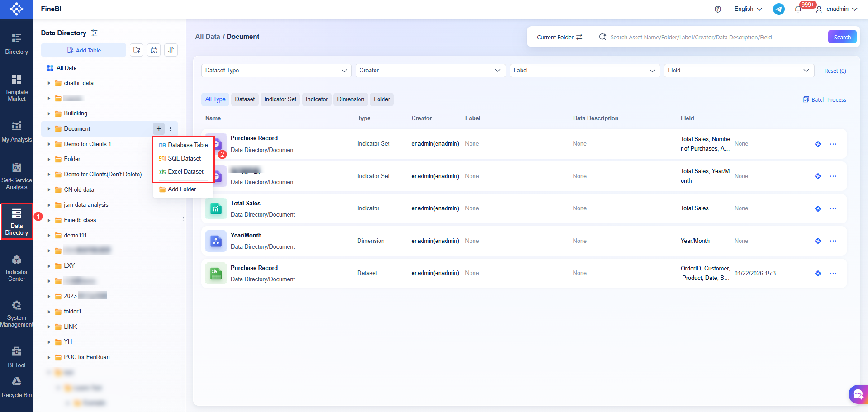Expand the Buildking folder arrow

coord(49,114)
